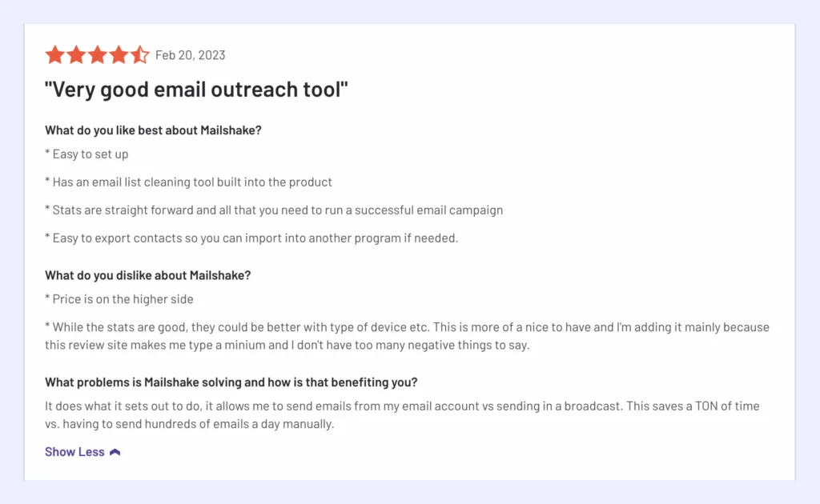Click the 'Price is on the higher side' line
This screenshot has width=820, height=504.
click(119, 298)
